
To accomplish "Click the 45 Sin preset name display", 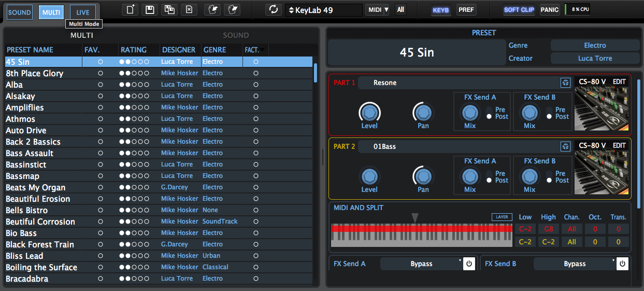I will (417, 52).
